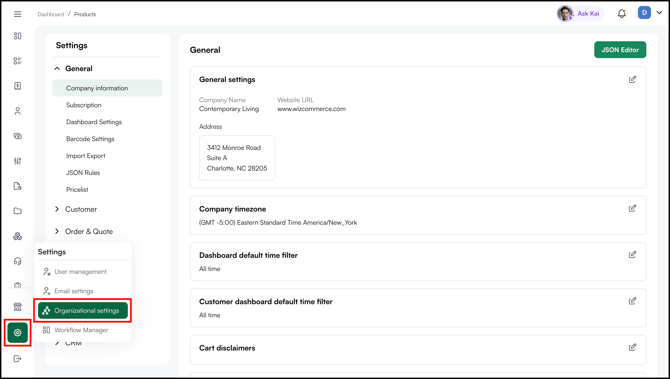Open the notifications bell
Viewport: 670px width, 379px height.
point(622,14)
